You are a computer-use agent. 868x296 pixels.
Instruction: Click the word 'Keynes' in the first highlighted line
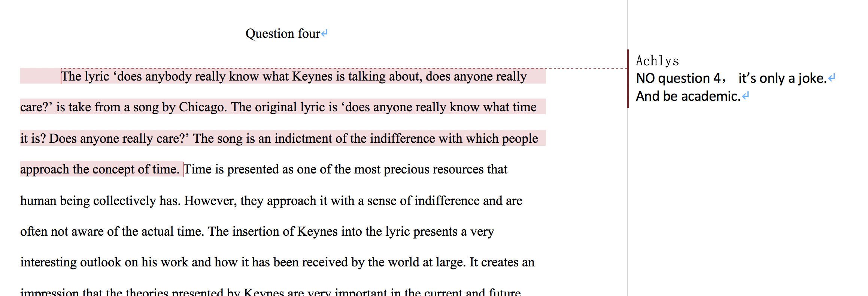coord(312,76)
